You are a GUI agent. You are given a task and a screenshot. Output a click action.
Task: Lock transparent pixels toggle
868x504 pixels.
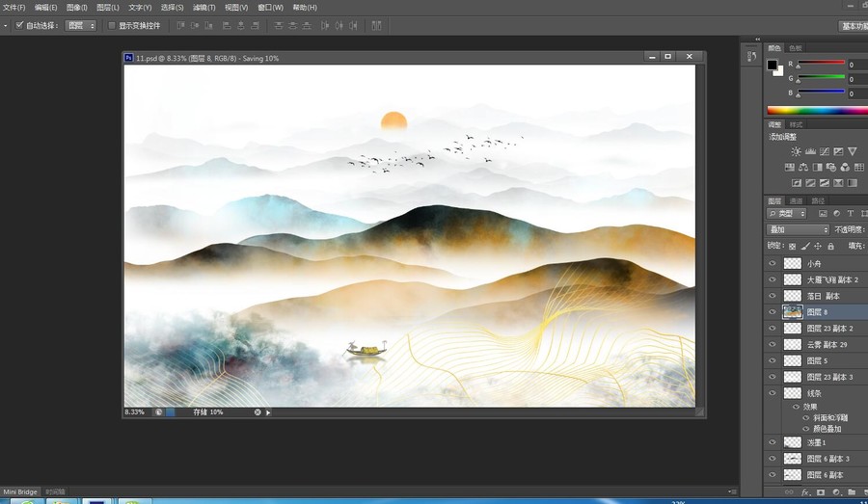[x=792, y=246]
